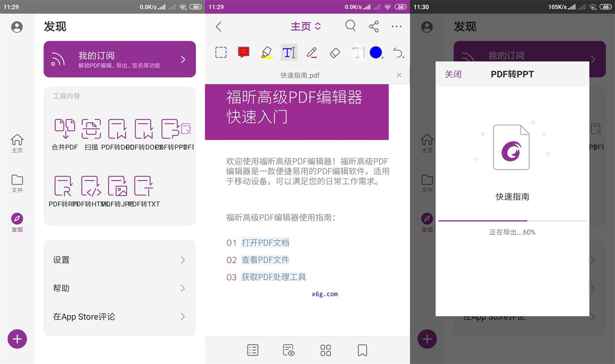Tap the purple plus floating action button
Image resolution: width=615 pixels, height=364 pixels.
pyautogui.click(x=17, y=339)
